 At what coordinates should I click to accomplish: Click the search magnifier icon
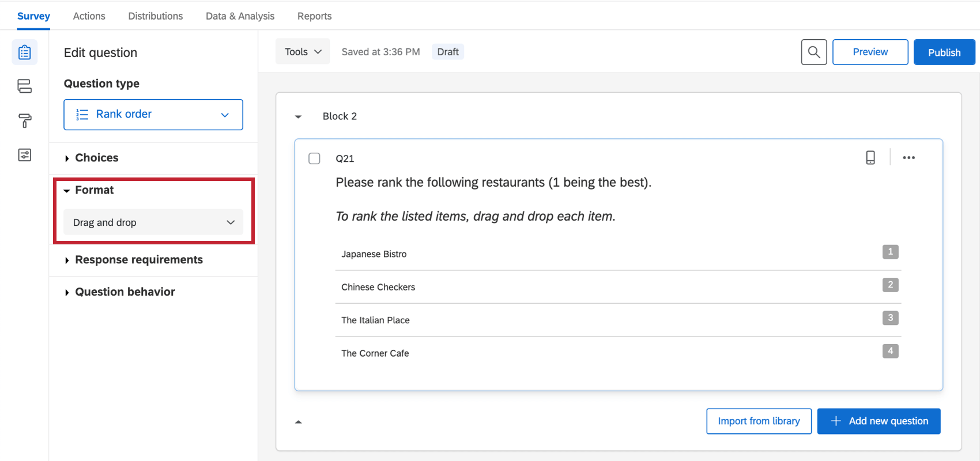pyautogui.click(x=813, y=52)
